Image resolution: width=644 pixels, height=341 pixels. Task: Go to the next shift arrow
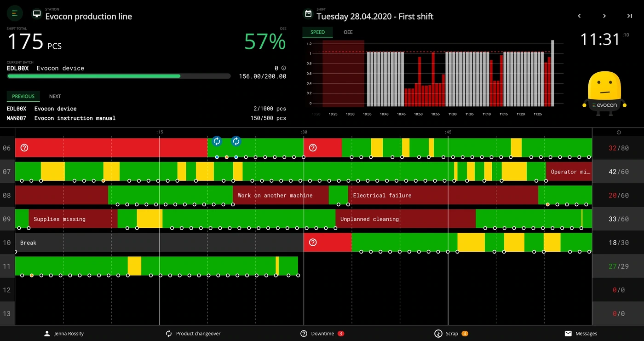(x=604, y=16)
